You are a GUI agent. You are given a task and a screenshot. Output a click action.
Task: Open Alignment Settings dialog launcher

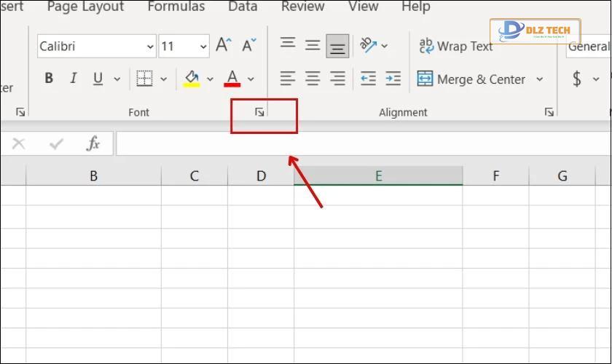(549, 112)
